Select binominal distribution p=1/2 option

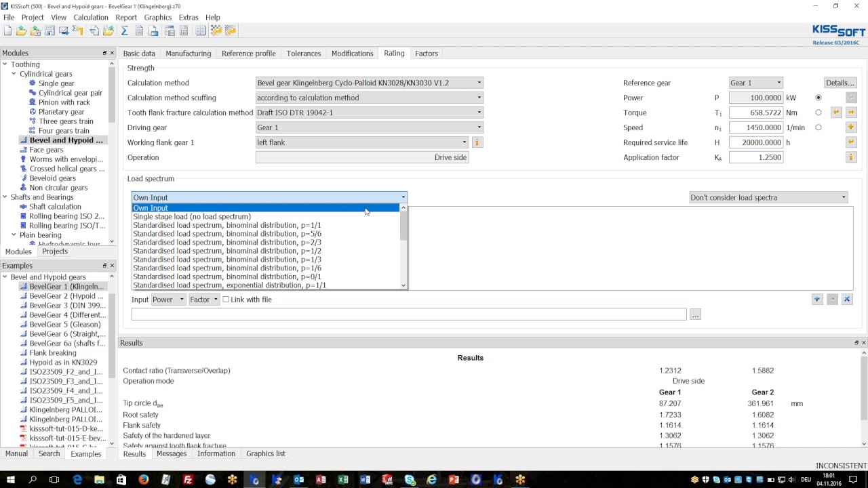pyautogui.click(x=227, y=251)
